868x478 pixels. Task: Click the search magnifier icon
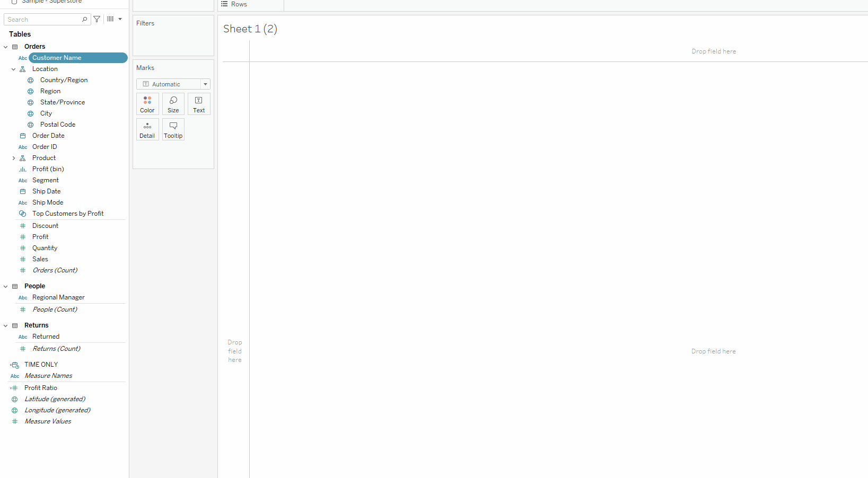tap(84, 20)
